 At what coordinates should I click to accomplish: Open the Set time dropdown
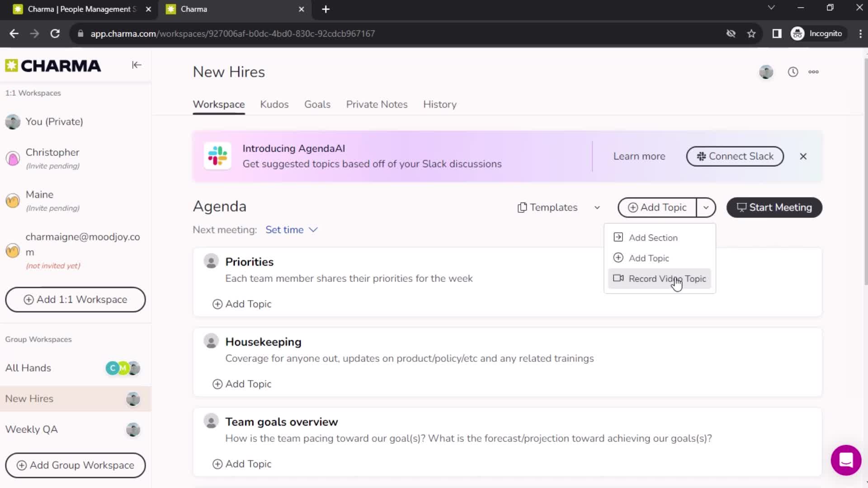click(x=291, y=230)
